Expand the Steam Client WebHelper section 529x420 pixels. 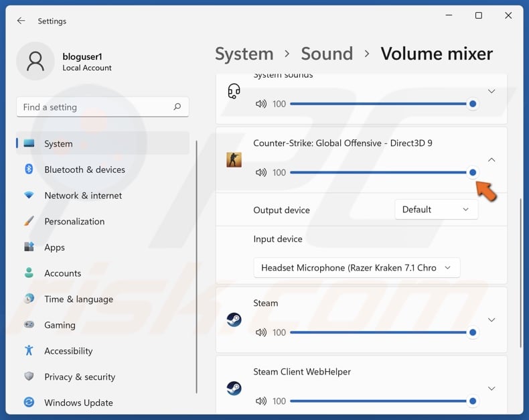pyautogui.click(x=492, y=389)
